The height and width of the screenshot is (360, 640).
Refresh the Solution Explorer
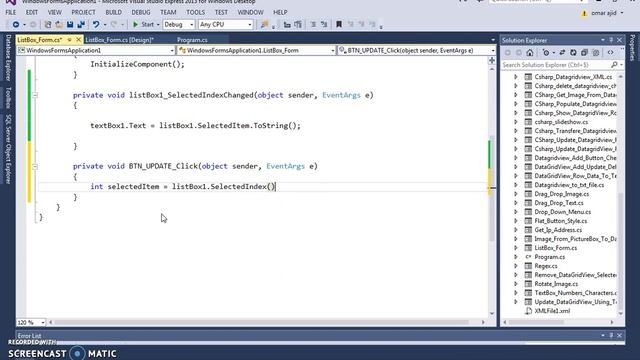[573, 53]
